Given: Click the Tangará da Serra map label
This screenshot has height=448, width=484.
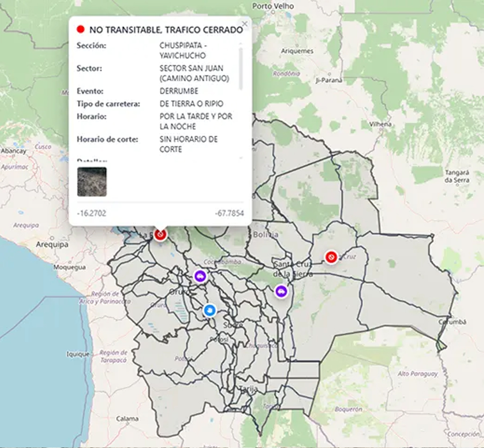Looking at the screenshot, I should (x=457, y=176).
